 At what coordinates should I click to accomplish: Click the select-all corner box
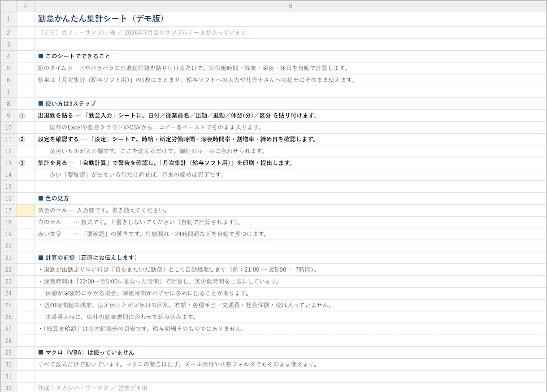pyautogui.click(x=8, y=5)
